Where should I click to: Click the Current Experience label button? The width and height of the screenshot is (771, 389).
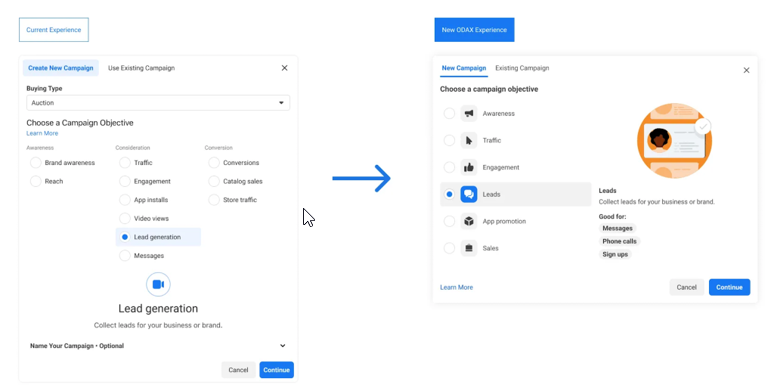coord(54,30)
